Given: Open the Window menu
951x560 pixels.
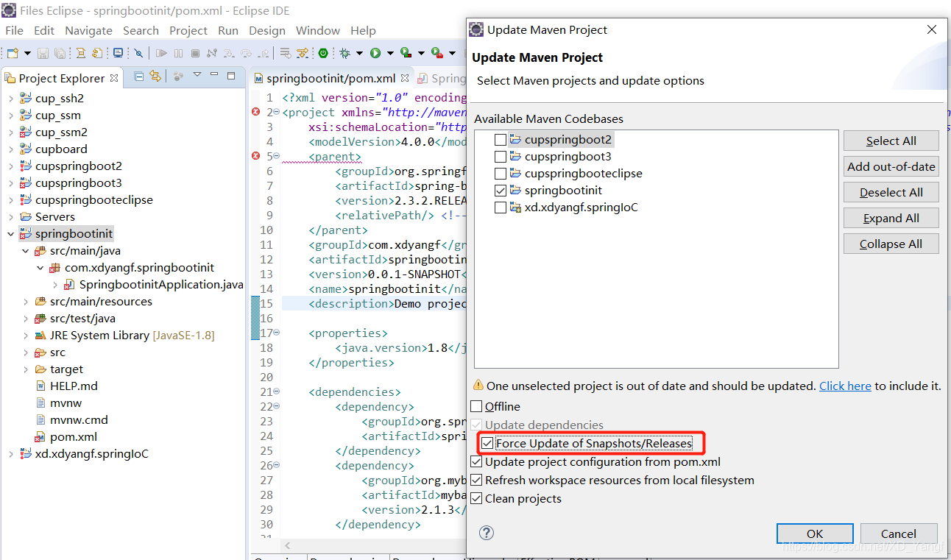Looking at the screenshot, I should pos(318,30).
